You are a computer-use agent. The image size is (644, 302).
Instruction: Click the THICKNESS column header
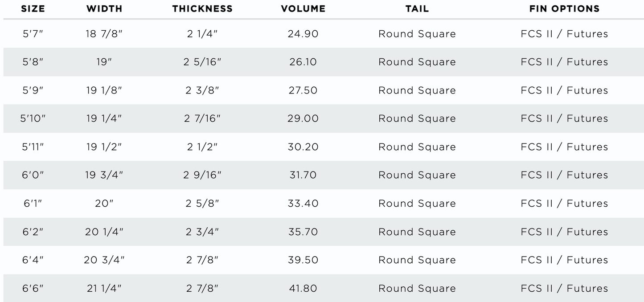(x=202, y=8)
